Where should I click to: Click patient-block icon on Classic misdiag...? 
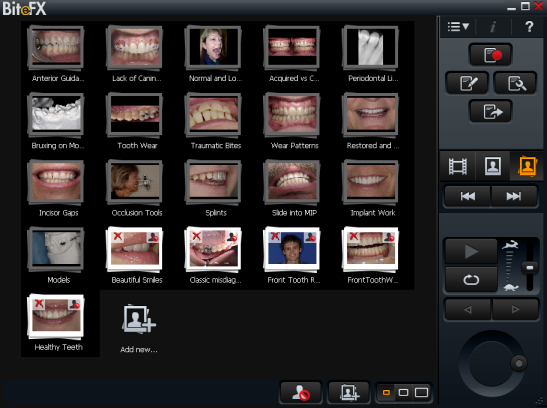pyautogui.click(x=232, y=237)
